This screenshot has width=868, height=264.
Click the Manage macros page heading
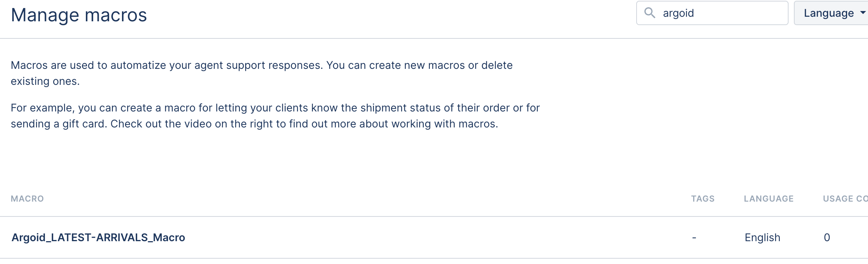point(79,15)
